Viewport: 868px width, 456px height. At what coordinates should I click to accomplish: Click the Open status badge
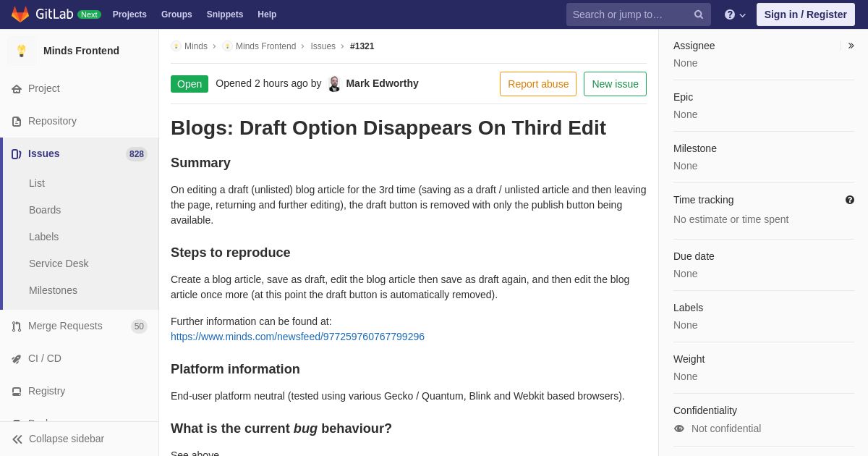tap(190, 84)
